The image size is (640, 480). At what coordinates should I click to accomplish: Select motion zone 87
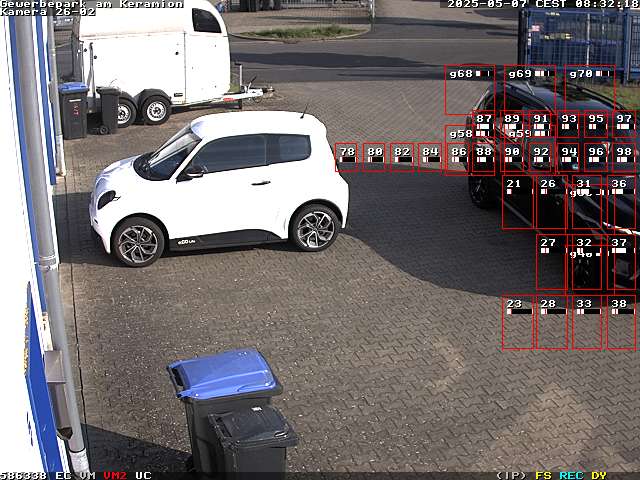pos(484,124)
